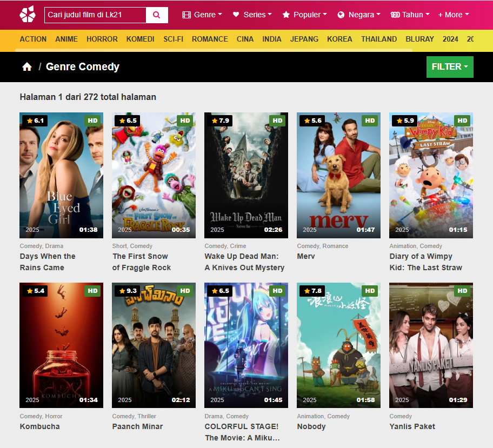Screen dimensions: 493x448
Task: Select ROMANCE category tab
Action: [210, 39]
